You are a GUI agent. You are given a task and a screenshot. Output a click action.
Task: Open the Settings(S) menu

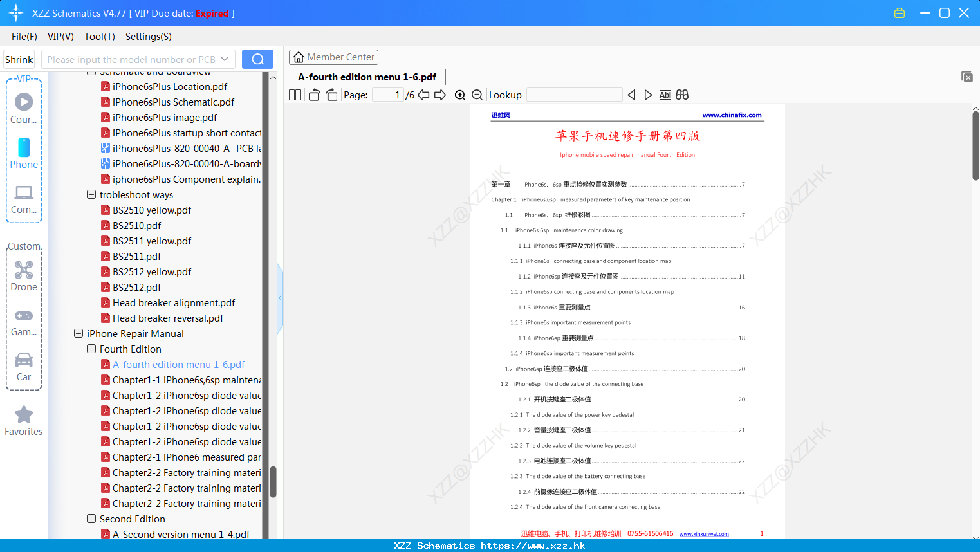point(149,37)
